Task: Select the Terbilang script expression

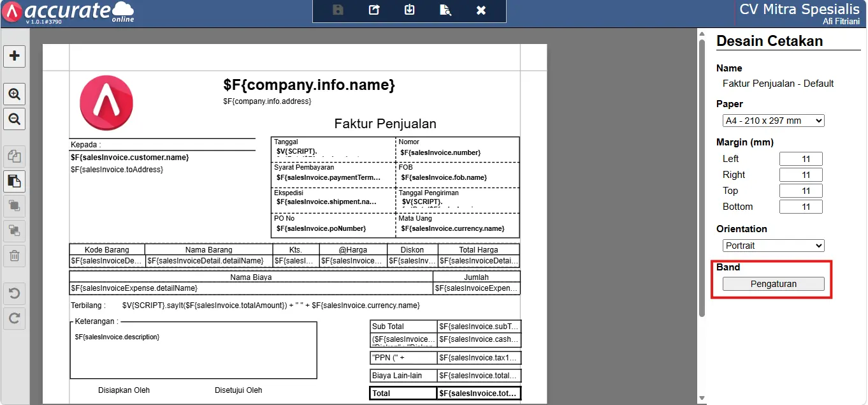Action: 271,306
